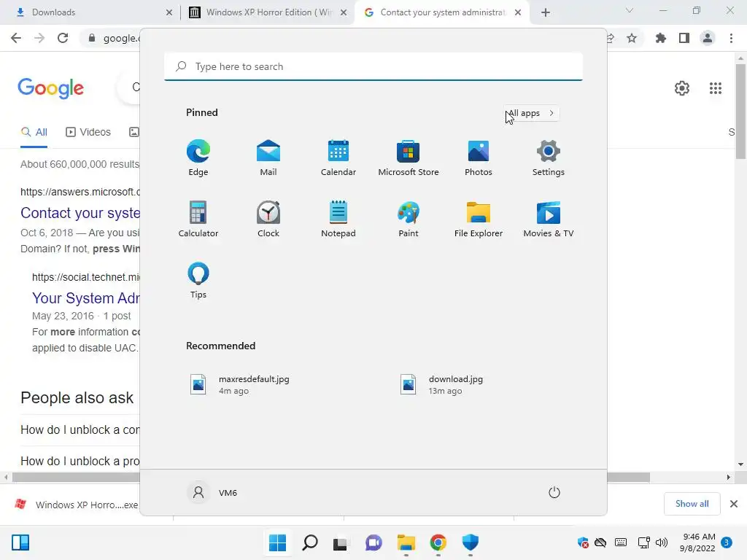Click the Windows Start button on taskbar
The height and width of the screenshot is (560, 747).
click(x=277, y=542)
